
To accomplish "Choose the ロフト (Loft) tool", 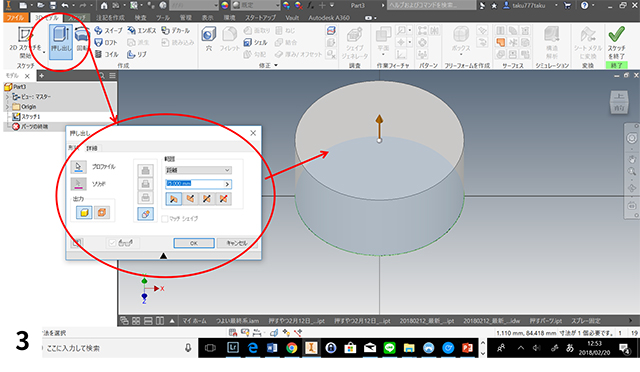I will (106, 42).
